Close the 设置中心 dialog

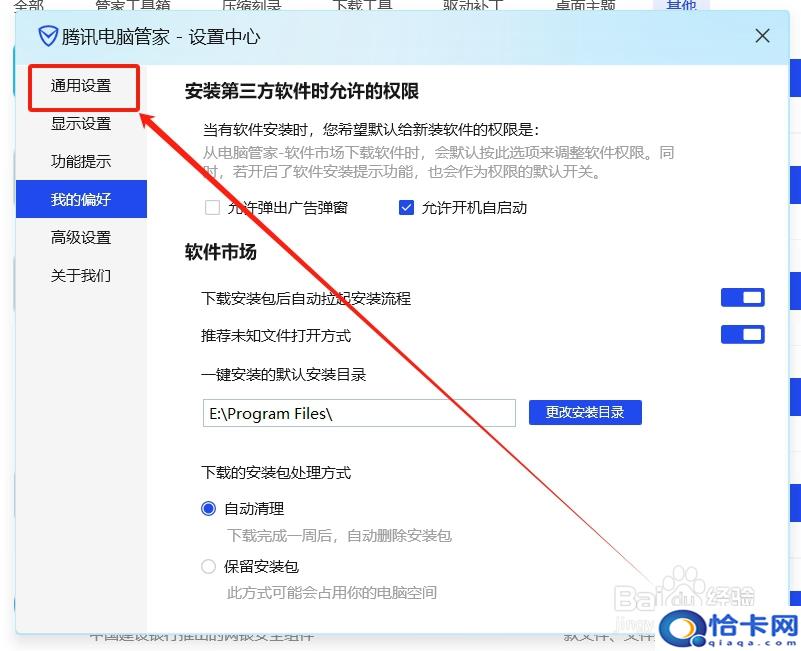tap(762, 36)
